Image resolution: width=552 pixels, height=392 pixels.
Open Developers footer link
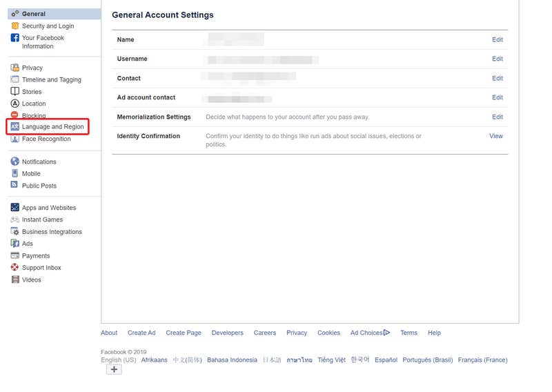[x=228, y=333]
